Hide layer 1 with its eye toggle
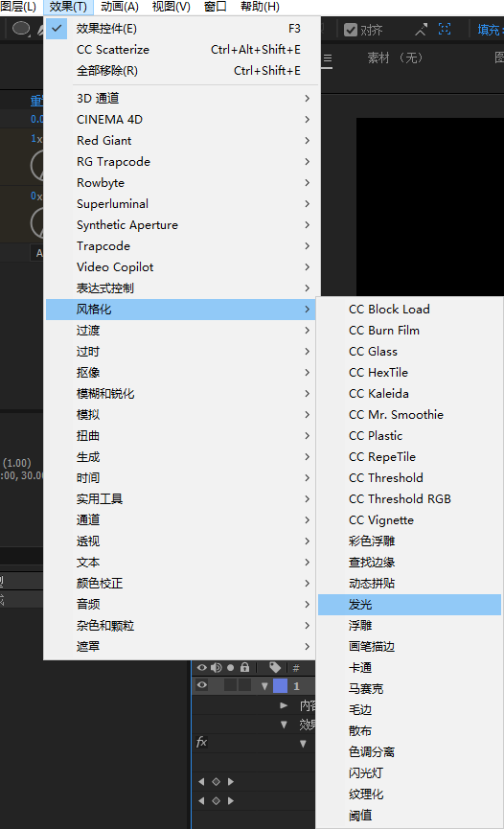Screen dimensions: 504x829 [202, 686]
